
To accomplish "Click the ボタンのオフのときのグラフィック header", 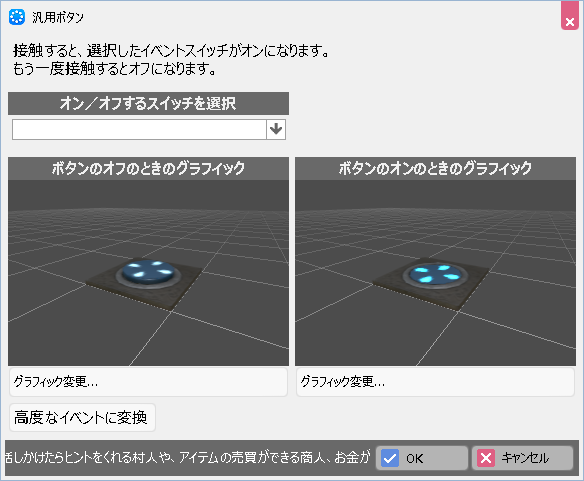I will [148, 168].
